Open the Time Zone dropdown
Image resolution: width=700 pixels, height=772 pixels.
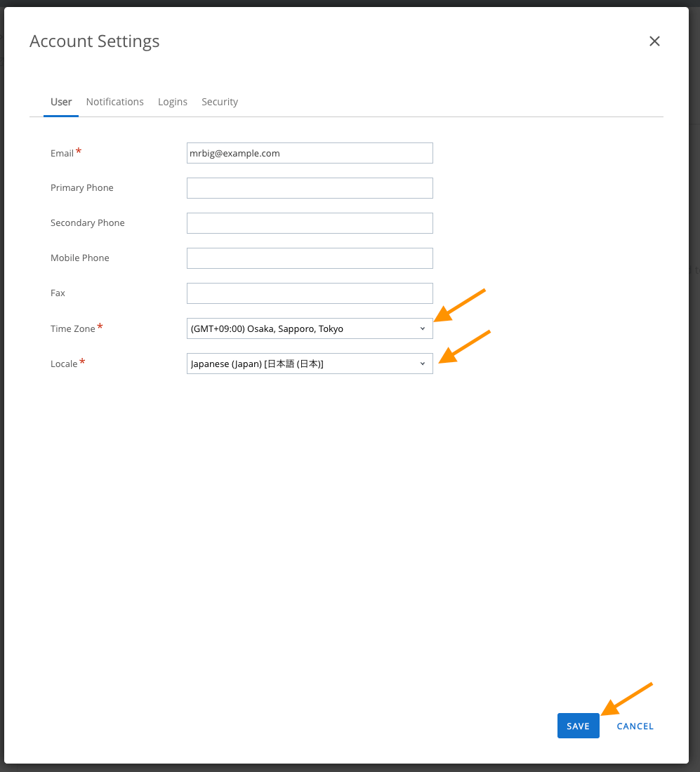click(310, 328)
